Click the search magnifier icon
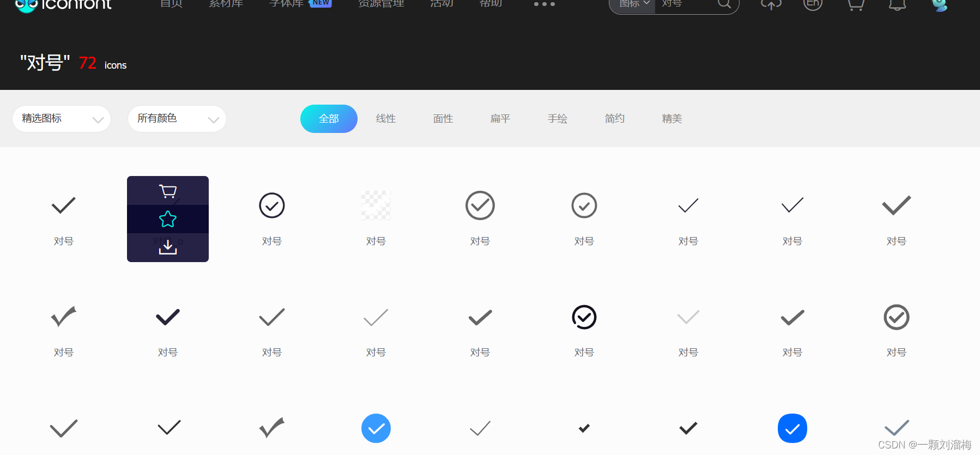The height and width of the screenshot is (455, 980). click(724, 4)
